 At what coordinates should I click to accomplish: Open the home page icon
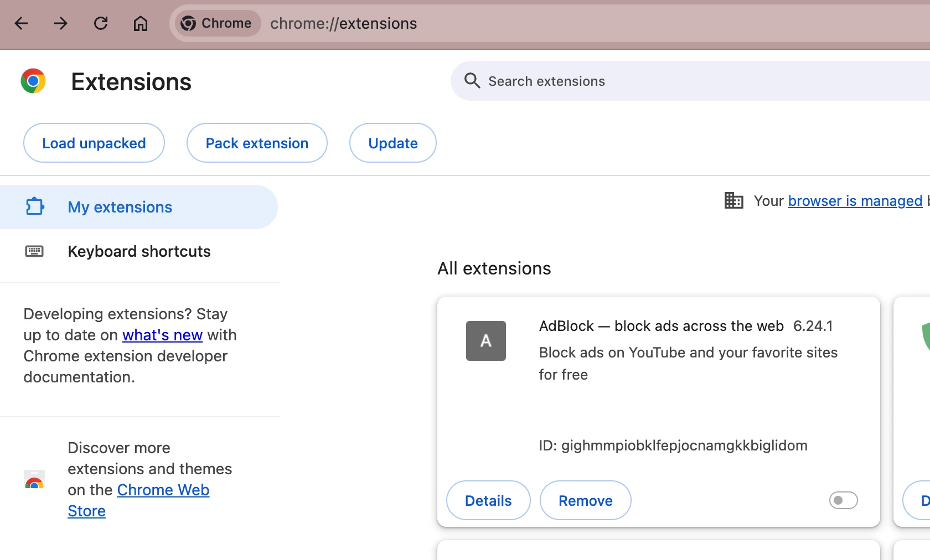pyautogui.click(x=141, y=23)
